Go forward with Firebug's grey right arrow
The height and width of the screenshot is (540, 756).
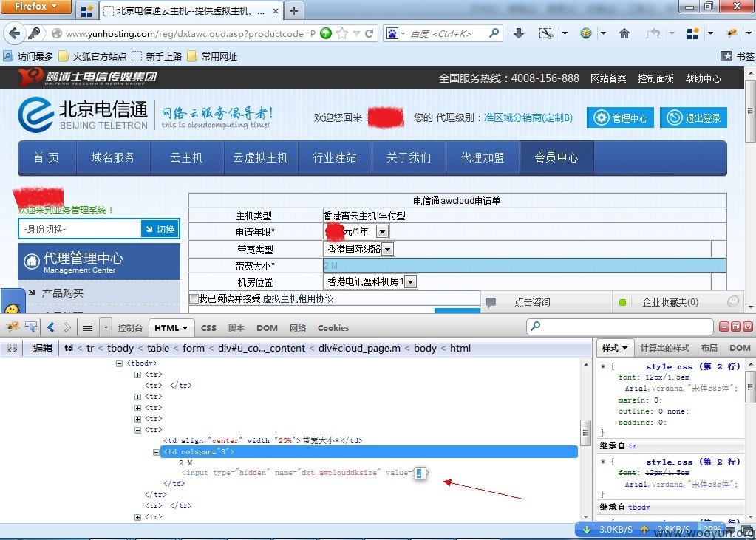pos(67,327)
